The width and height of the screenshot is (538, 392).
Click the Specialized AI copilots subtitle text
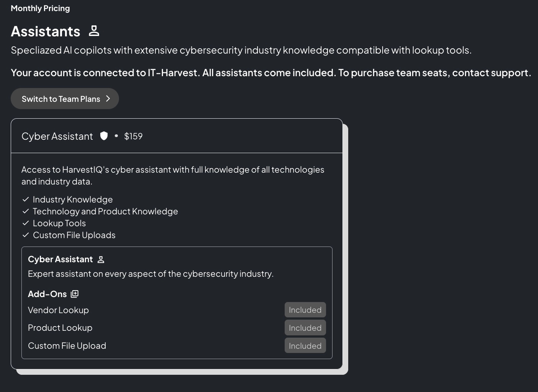[241, 50]
